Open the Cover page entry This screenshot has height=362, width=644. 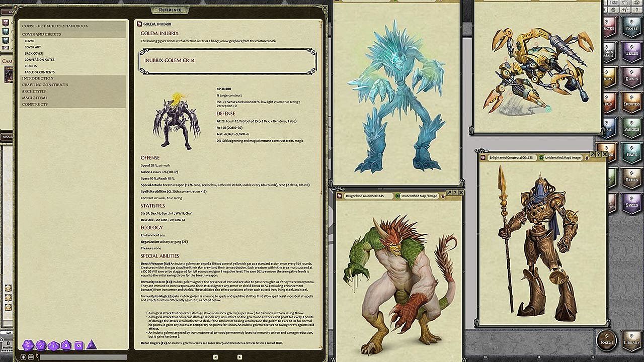pos(30,41)
